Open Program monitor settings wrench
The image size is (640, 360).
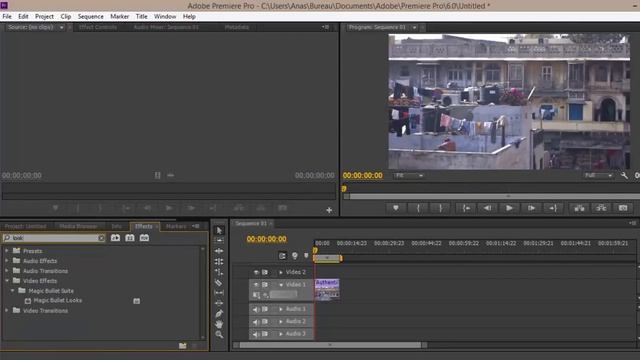(624, 176)
